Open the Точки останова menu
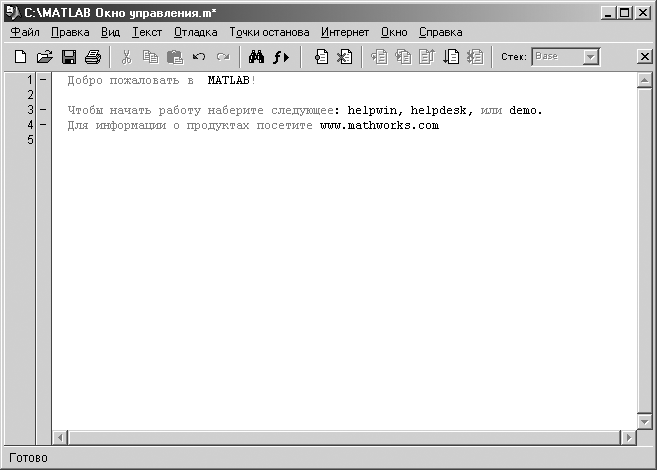This screenshot has width=657, height=470. coord(269,32)
